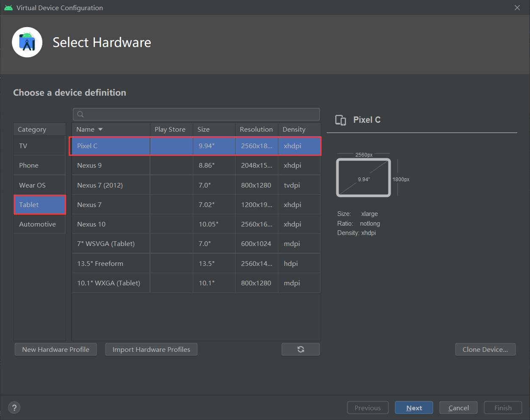Click the search magnifier icon
Viewport: 530px width, 420px height.
click(80, 114)
